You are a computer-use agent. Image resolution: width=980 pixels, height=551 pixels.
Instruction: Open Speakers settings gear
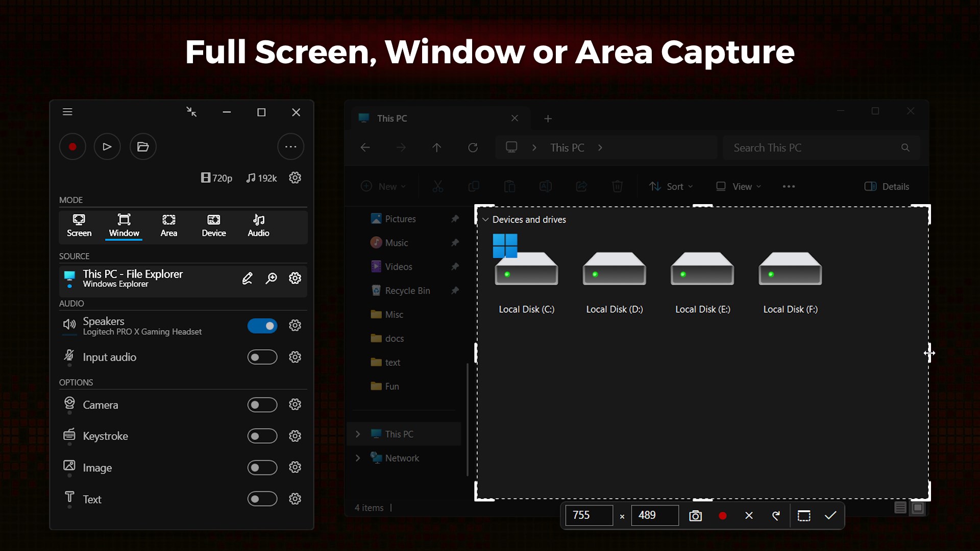click(295, 325)
